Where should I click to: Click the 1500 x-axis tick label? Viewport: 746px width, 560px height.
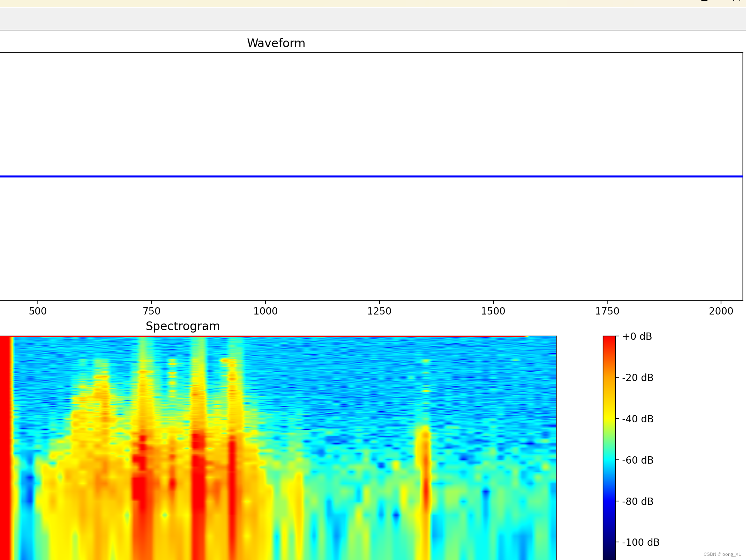pyautogui.click(x=493, y=311)
